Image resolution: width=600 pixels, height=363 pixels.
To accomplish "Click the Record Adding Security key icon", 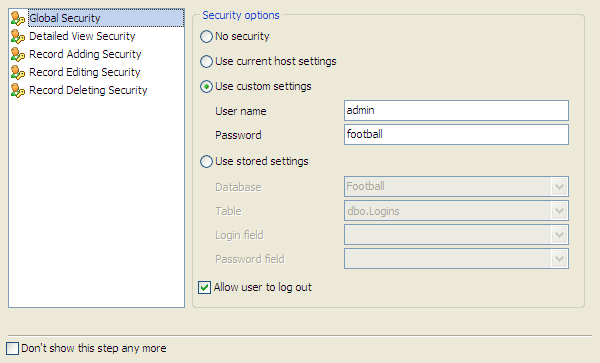I will click(x=18, y=54).
